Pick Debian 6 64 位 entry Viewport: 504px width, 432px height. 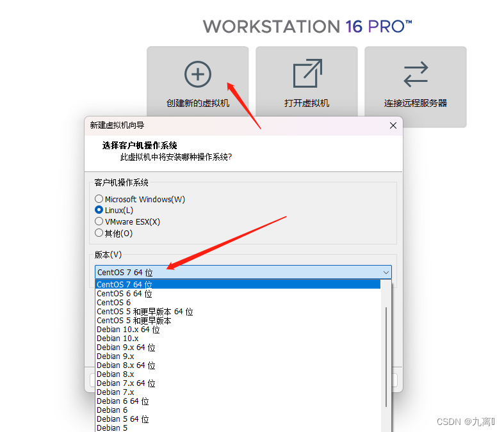[x=238, y=401]
